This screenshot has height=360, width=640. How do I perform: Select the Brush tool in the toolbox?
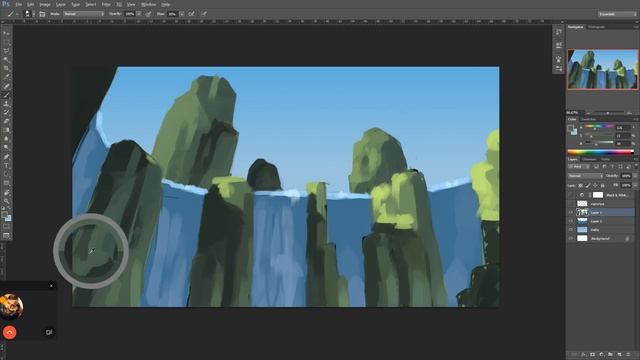(6, 95)
